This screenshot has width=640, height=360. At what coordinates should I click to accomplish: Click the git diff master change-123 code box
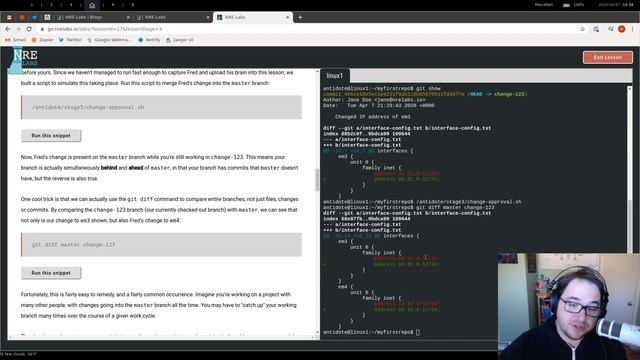pos(161,244)
